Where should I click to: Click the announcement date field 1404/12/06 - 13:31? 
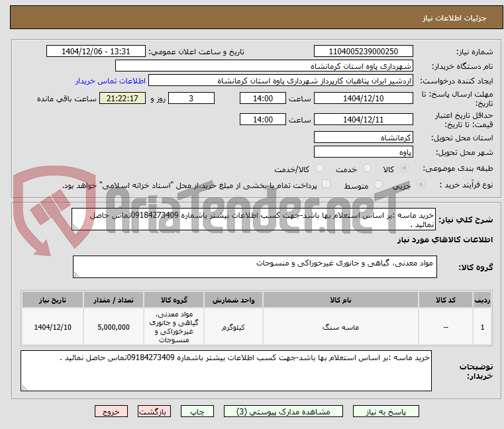click(x=96, y=51)
